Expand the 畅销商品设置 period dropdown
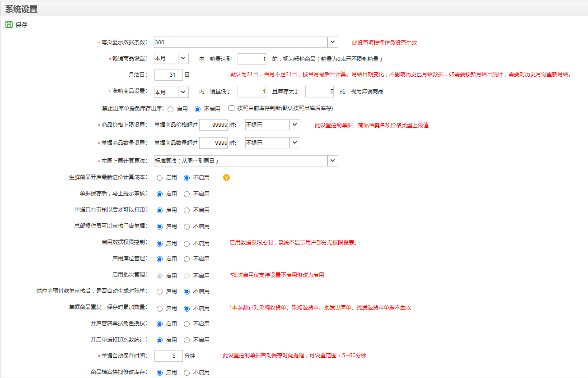 pyautogui.click(x=183, y=59)
